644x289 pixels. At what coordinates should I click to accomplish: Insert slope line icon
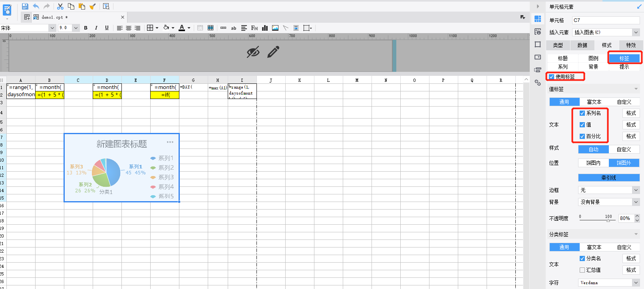(x=286, y=28)
